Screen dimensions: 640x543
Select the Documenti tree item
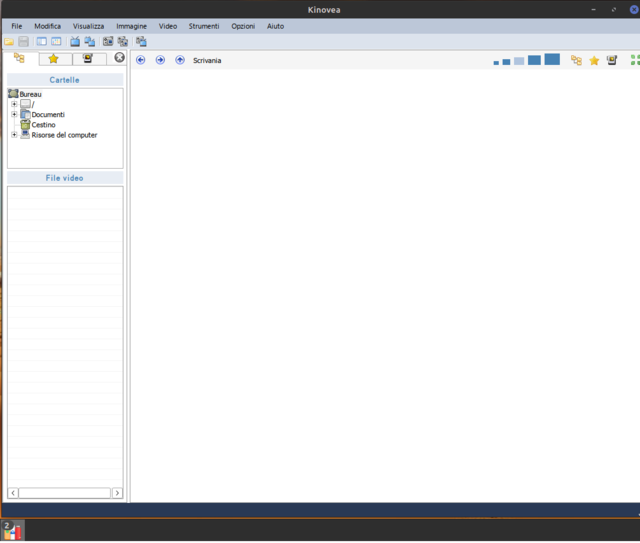48,114
